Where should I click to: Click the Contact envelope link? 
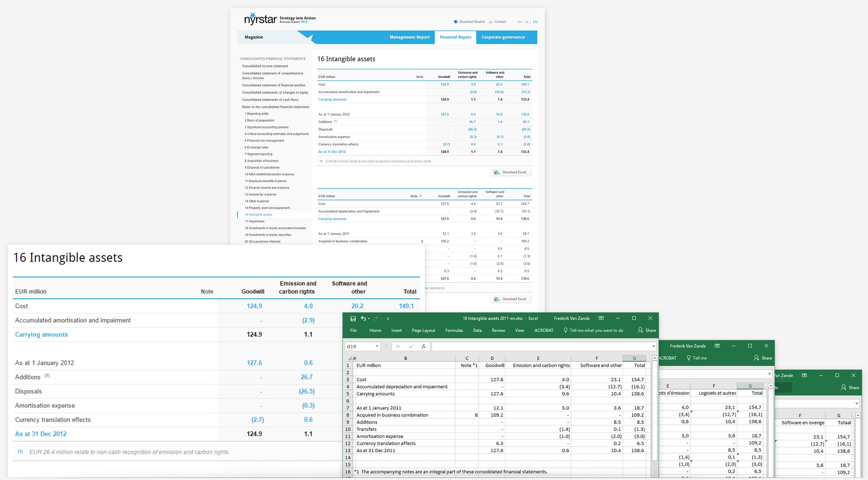498,22
